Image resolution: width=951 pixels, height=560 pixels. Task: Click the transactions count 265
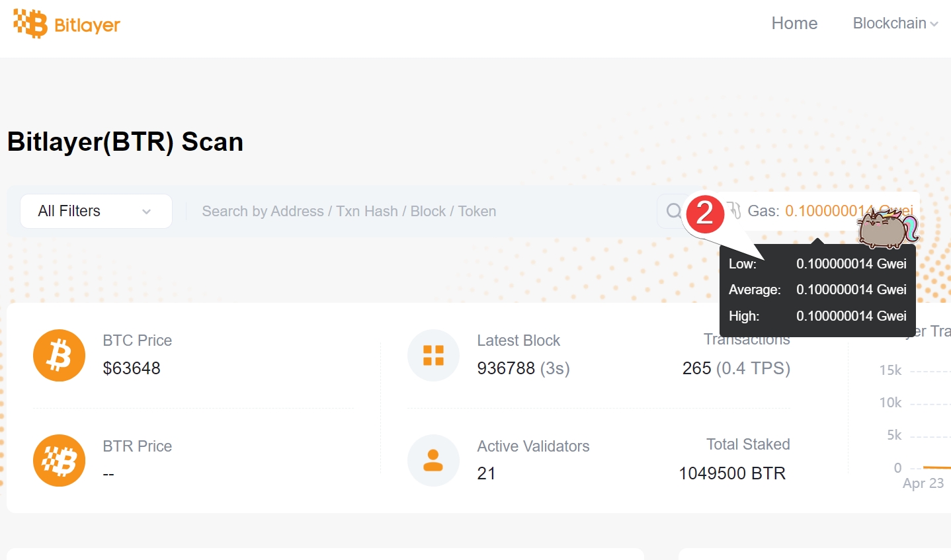[696, 368]
